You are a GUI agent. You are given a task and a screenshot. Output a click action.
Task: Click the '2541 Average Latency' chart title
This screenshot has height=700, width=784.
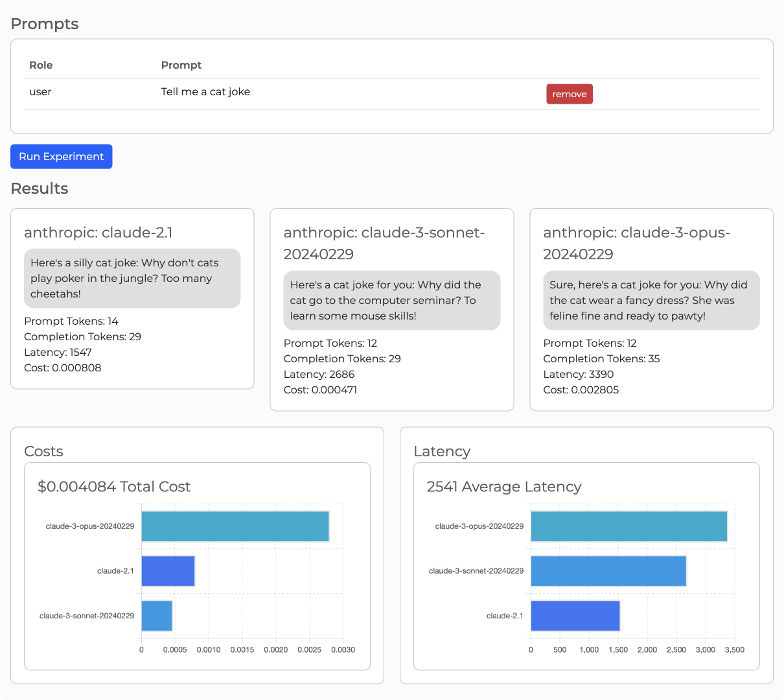[504, 487]
